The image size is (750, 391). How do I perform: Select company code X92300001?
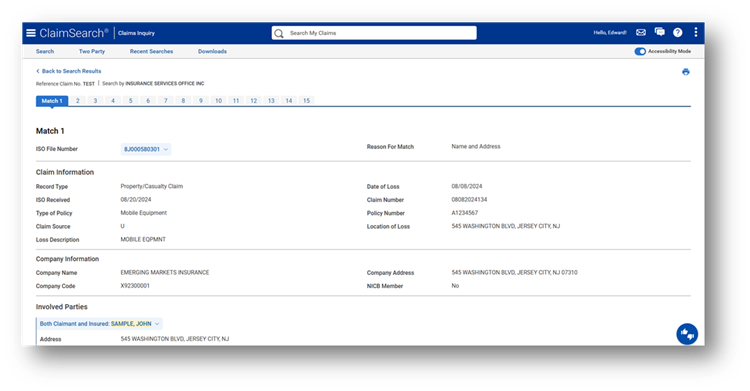135,286
